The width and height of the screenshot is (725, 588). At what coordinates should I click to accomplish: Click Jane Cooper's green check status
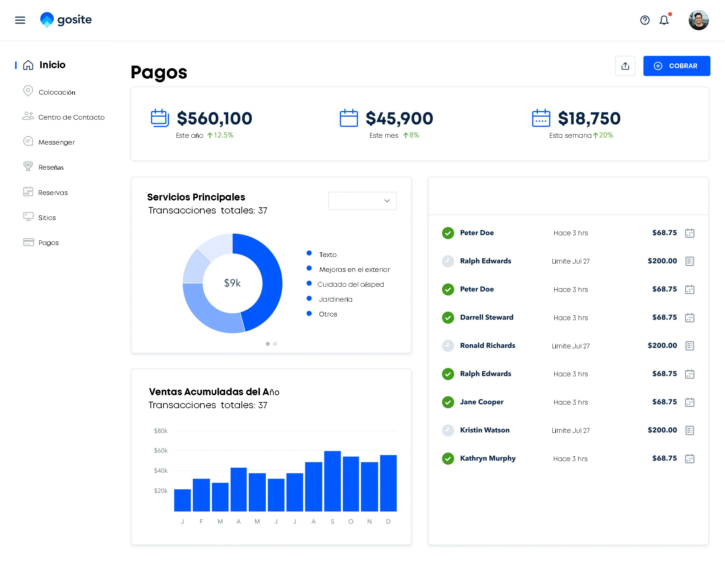click(448, 402)
